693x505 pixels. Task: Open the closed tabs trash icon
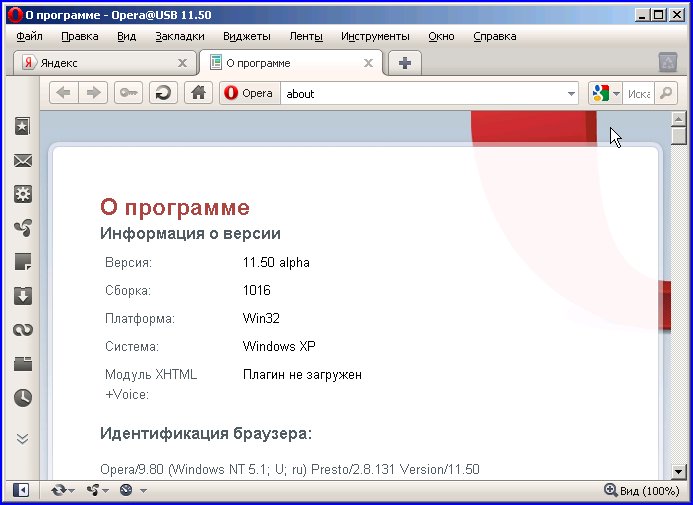[668, 62]
